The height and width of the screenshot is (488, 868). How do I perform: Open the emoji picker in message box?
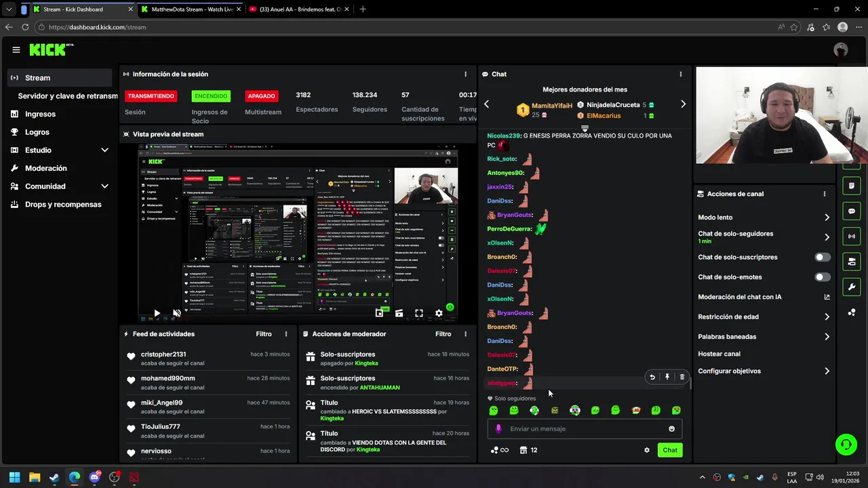click(672, 429)
